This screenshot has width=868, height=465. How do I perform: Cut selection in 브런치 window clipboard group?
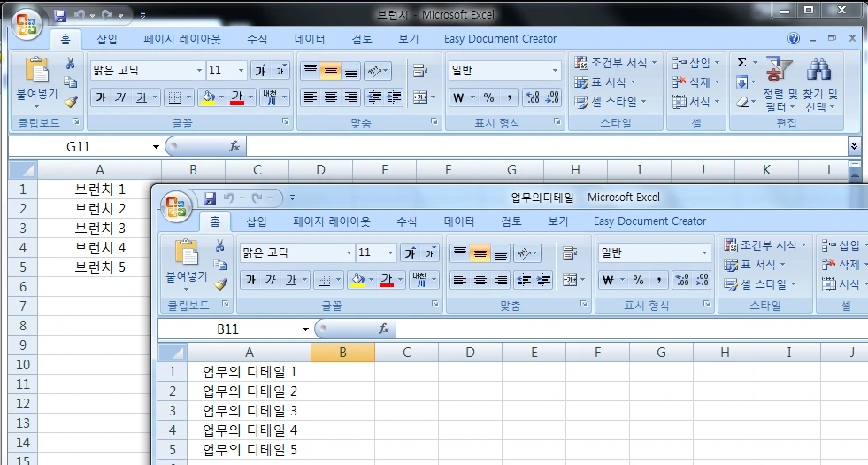70,63
